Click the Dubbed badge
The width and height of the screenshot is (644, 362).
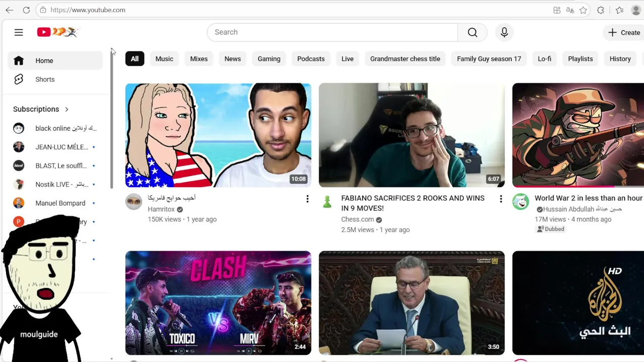550,229
